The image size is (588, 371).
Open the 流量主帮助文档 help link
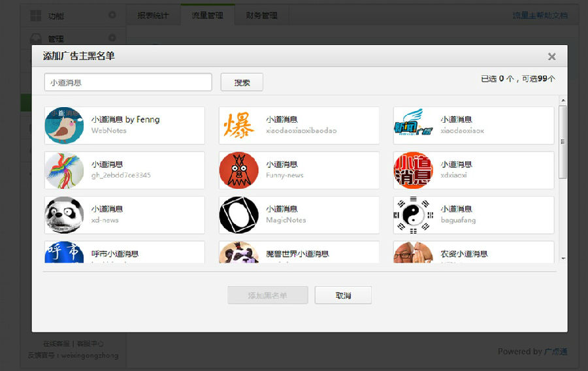click(x=539, y=15)
